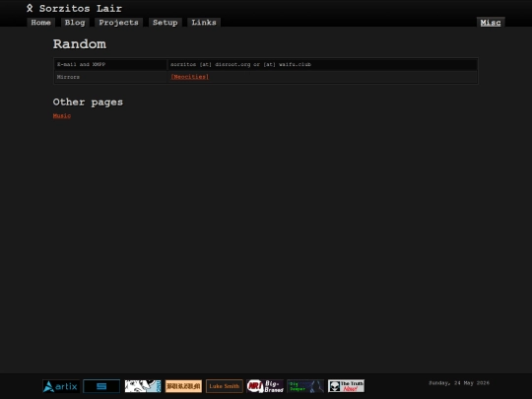Viewport: 532px width, 399px height.
Task: Click the E-mail and XMPP table cell
Action: point(110,64)
